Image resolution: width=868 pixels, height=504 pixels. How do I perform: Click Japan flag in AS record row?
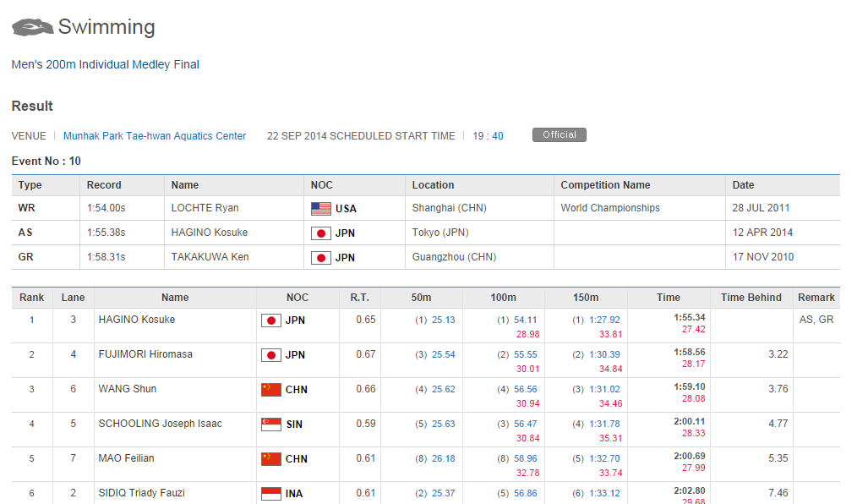click(x=321, y=233)
